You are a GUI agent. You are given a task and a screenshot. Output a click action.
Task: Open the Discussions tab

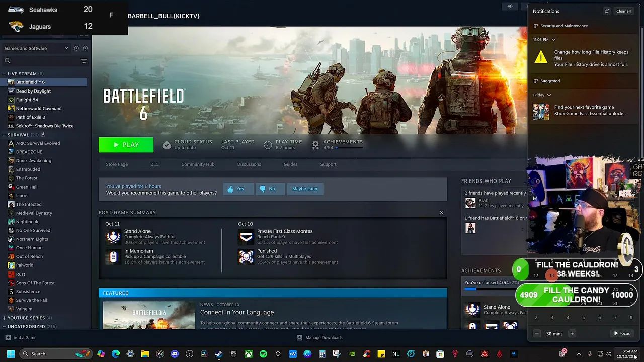pos(249,164)
